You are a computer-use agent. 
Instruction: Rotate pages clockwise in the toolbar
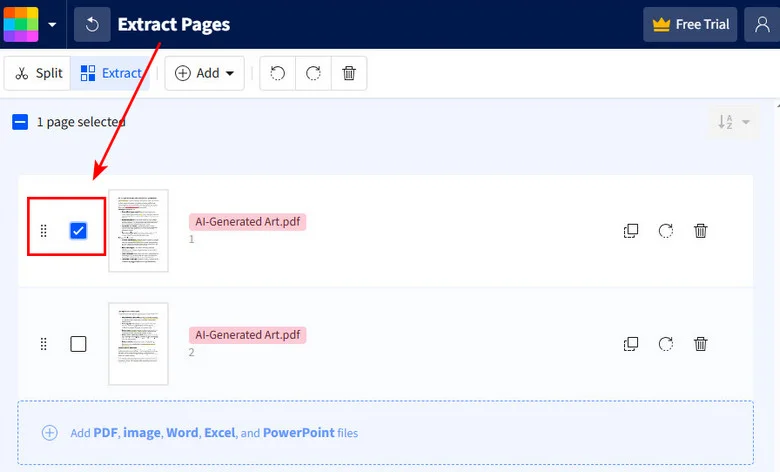pyautogui.click(x=313, y=73)
